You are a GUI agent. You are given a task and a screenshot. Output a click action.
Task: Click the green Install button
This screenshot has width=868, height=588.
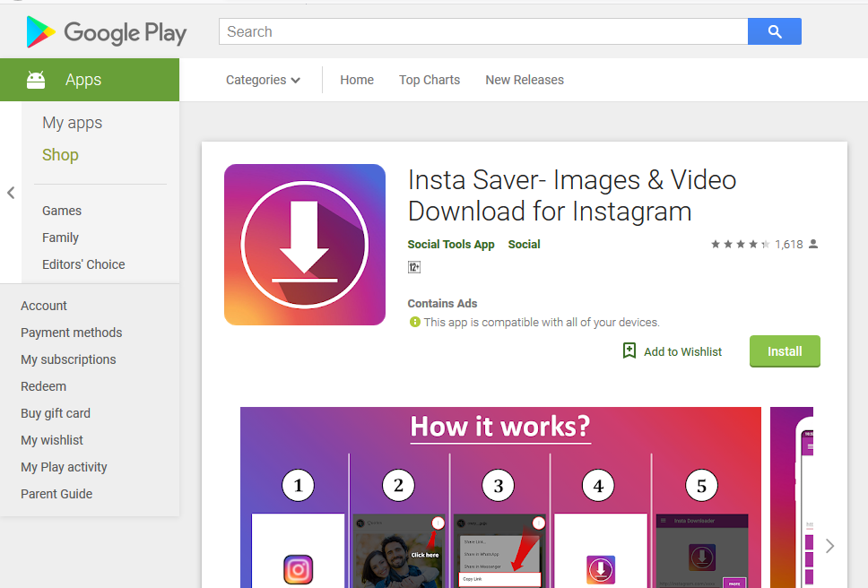click(x=785, y=351)
